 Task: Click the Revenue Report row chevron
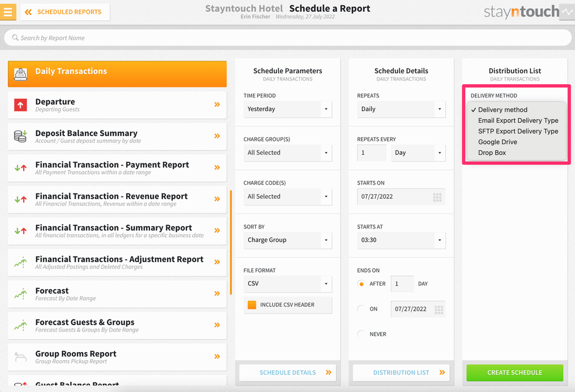click(217, 199)
